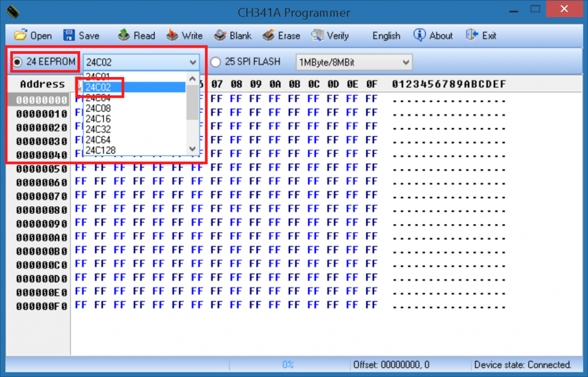Select address row 000000F0

[41, 306]
